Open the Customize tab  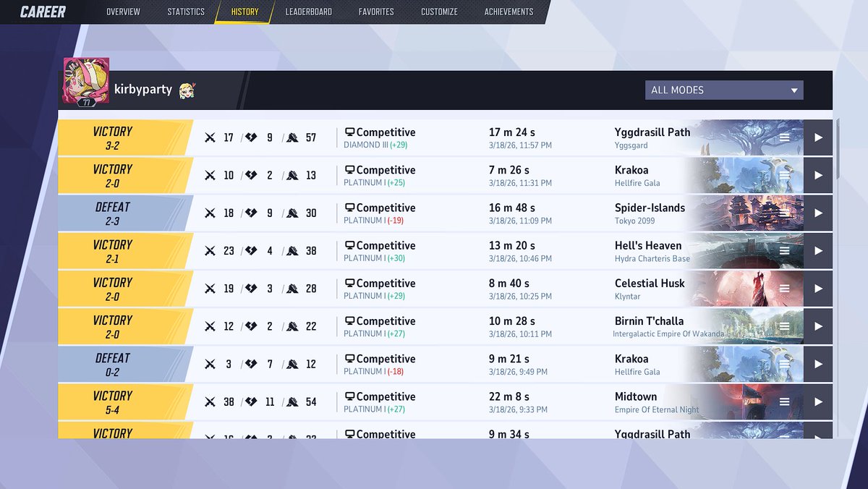tap(439, 12)
